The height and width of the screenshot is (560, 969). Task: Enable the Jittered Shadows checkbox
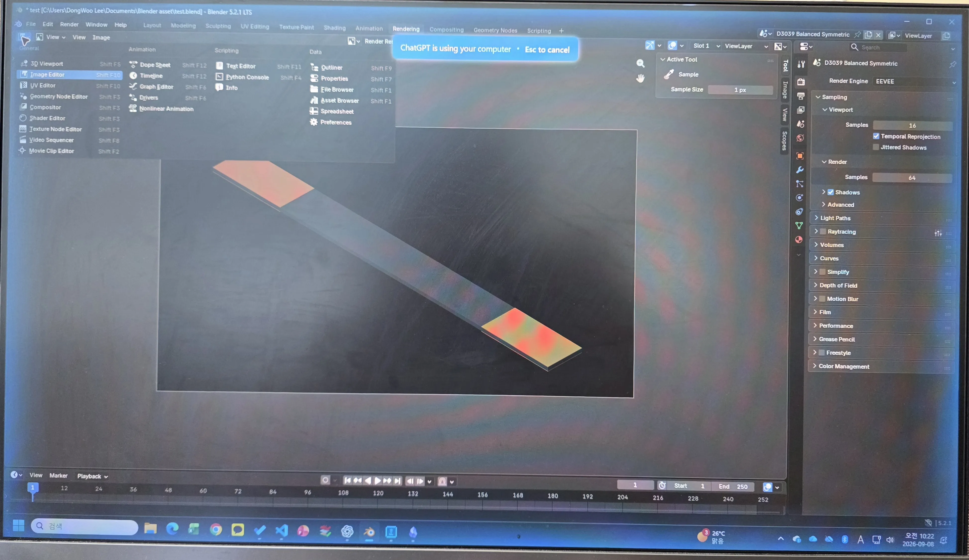tap(875, 147)
